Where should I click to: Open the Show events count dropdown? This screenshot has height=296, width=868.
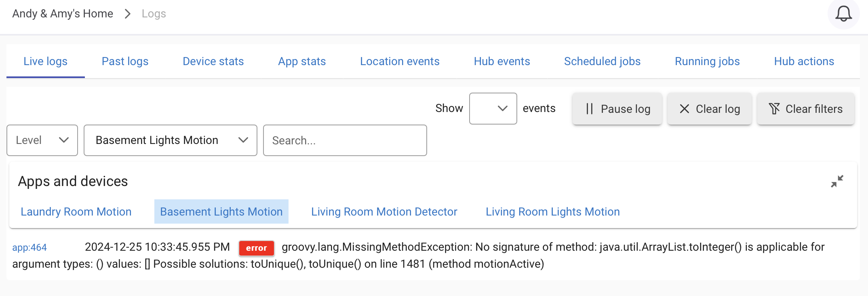coord(493,108)
